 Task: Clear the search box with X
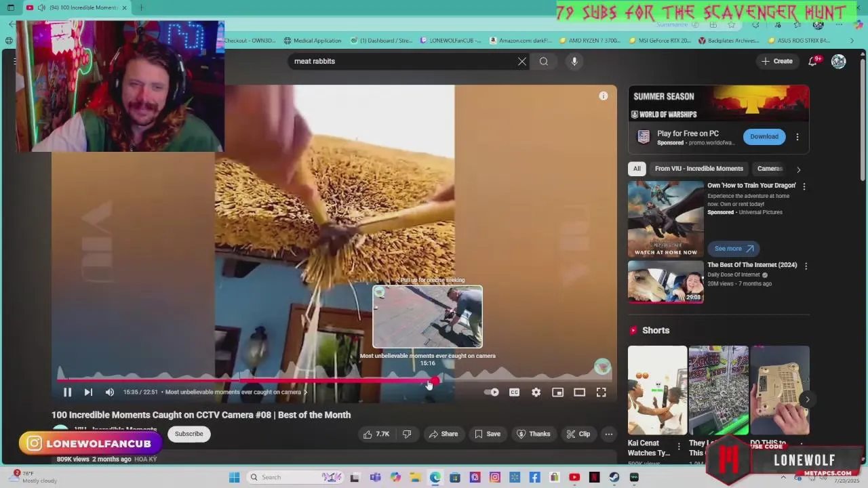522,61
